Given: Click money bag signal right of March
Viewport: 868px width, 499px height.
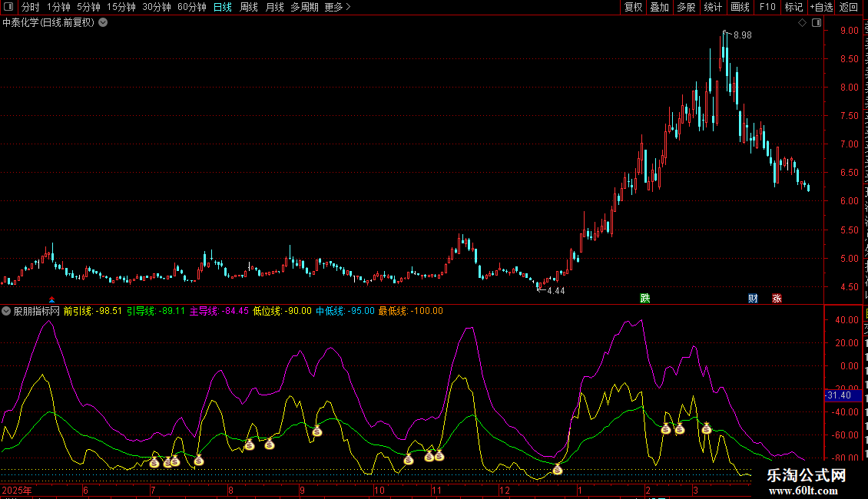Looking at the screenshot, I should pyautogui.click(x=707, y=428).
